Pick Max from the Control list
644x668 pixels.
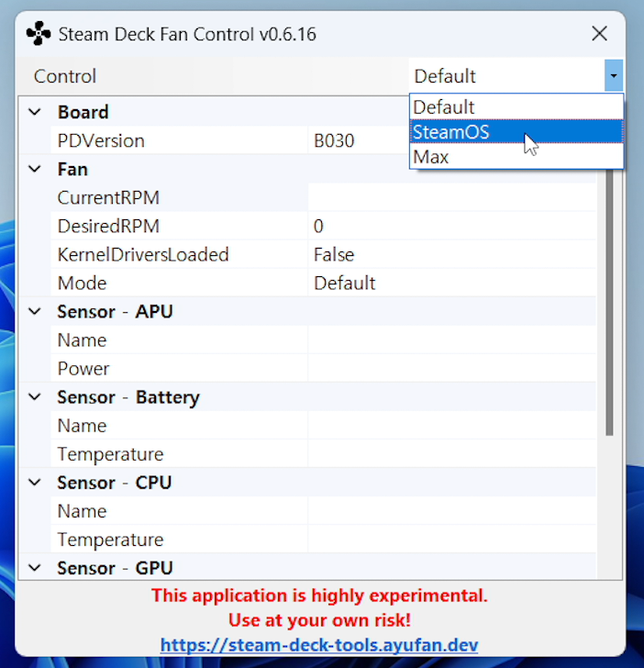tap(516, 157)
